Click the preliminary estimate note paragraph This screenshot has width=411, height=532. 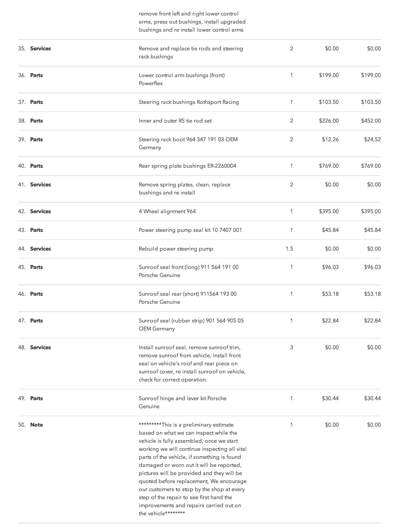[x=192, y=469]
